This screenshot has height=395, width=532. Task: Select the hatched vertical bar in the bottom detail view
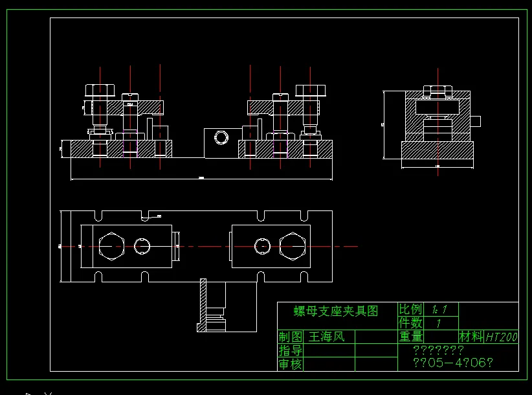tap(203, 305)
